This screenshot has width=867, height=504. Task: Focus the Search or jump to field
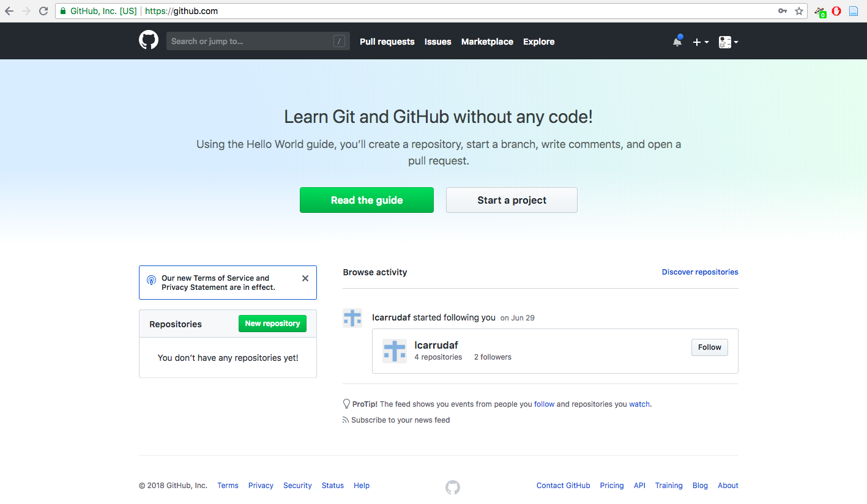point(258,41)
